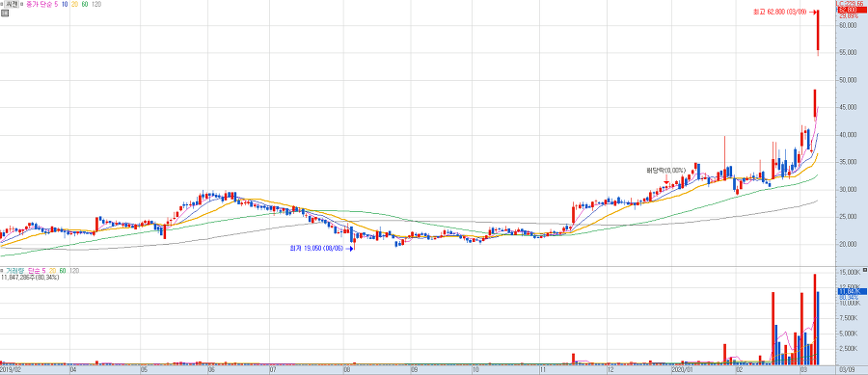Viewport: 868px width, 375px height.
Task: Click the 10 month label on the time axis
Action: (475, 368)
